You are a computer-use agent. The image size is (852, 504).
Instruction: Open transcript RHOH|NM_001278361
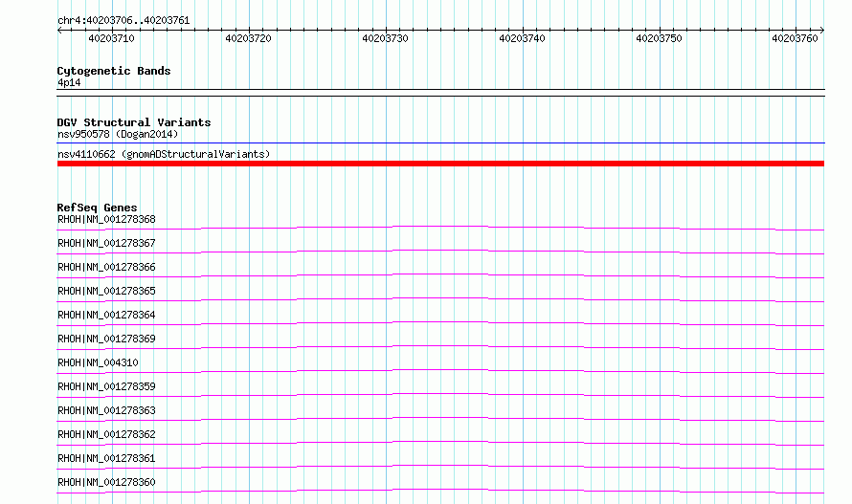(x=106, y=458)
